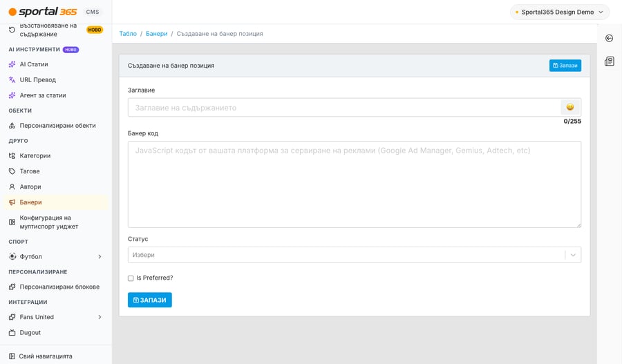Open Sportal365 Design Demo project dropdown

(559, 12)
